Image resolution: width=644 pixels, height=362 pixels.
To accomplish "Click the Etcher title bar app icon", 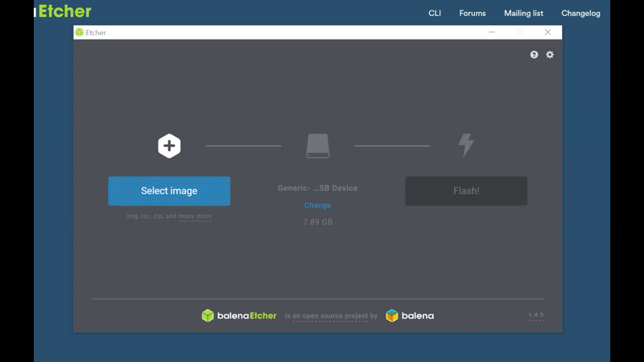I will click(x=79, y=32).
